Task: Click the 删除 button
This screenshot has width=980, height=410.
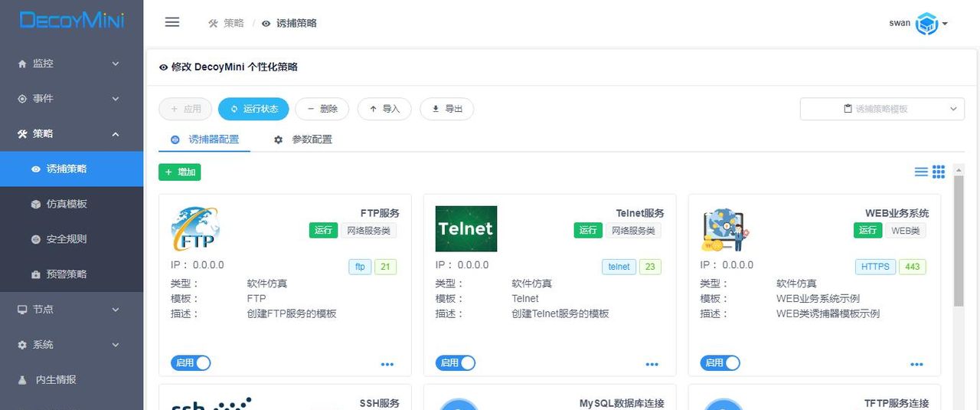Action: pyautogui.click(x=322, y=109)
